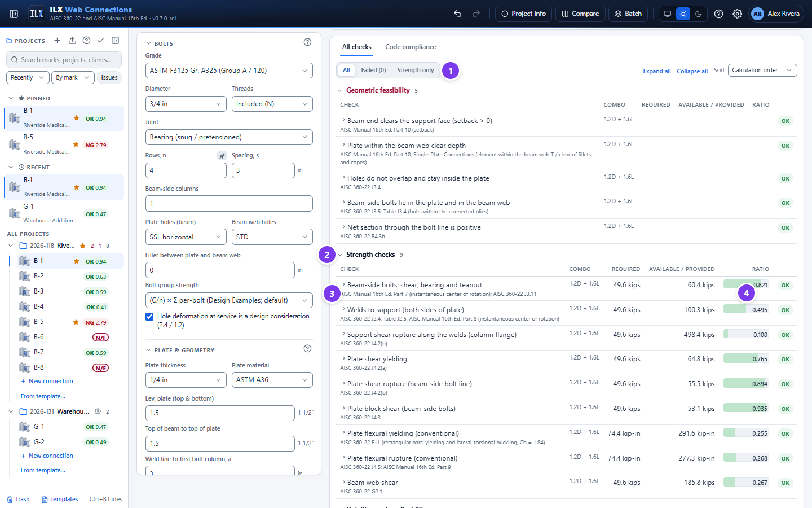Click the Project info button
The height and width of the screenshot is (508, 812).
(x=524, y=14)
